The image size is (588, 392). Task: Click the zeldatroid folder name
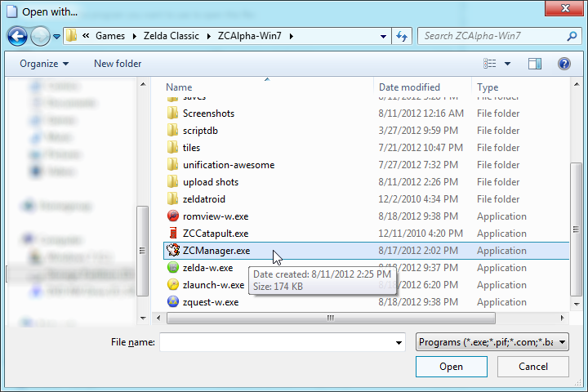(x=204, y=199)
